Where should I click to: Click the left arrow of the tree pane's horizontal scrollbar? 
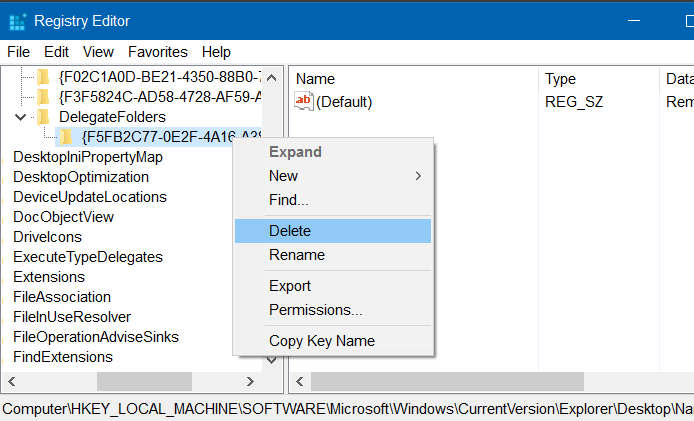click(x=11, y=381)
